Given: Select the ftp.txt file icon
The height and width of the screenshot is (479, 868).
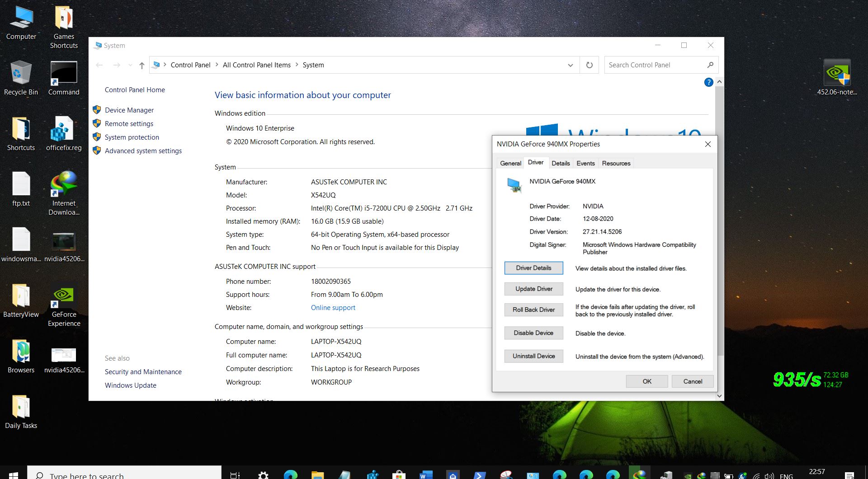Looking at the screenshot, I should coord(21,189).
